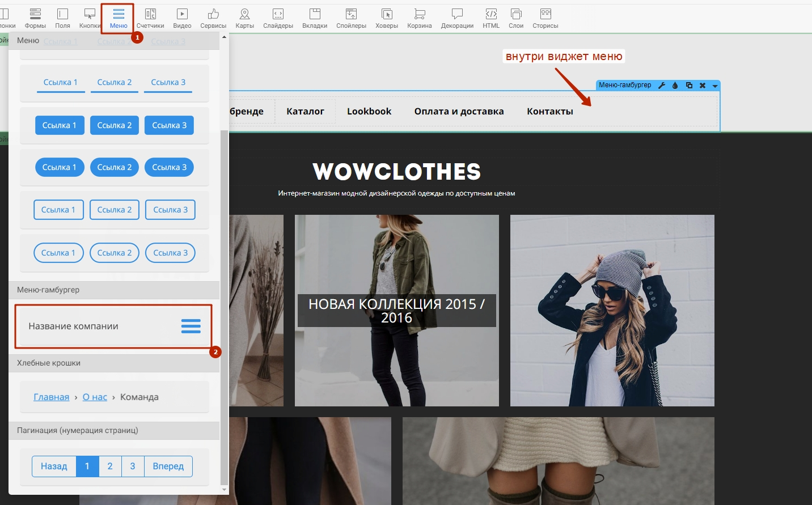Click filled square Ссылка 2 button
Image resolution: width=812 pixels, height=505 pixels.
tap(115, 125)
